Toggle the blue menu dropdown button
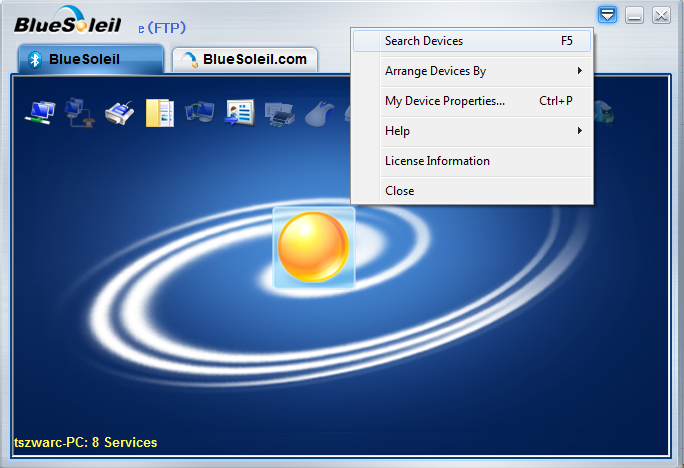684x468 pixels. click(x=607, y=15)
